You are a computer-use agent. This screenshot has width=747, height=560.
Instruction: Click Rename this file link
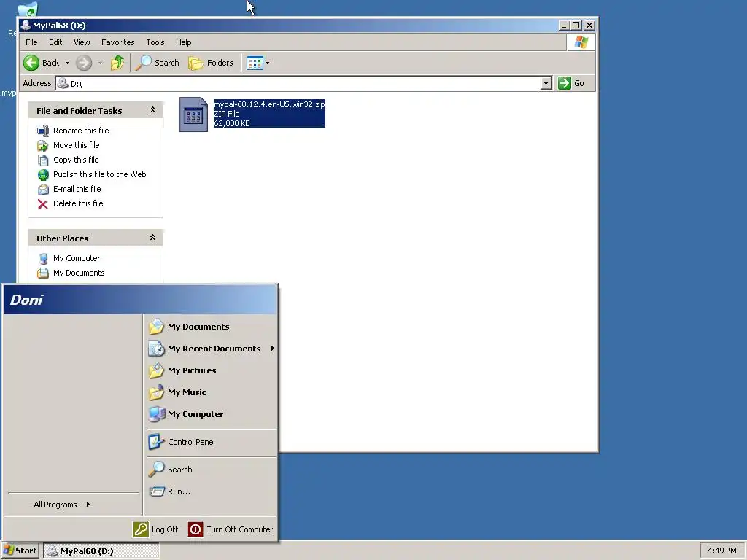tap(81, 131)
